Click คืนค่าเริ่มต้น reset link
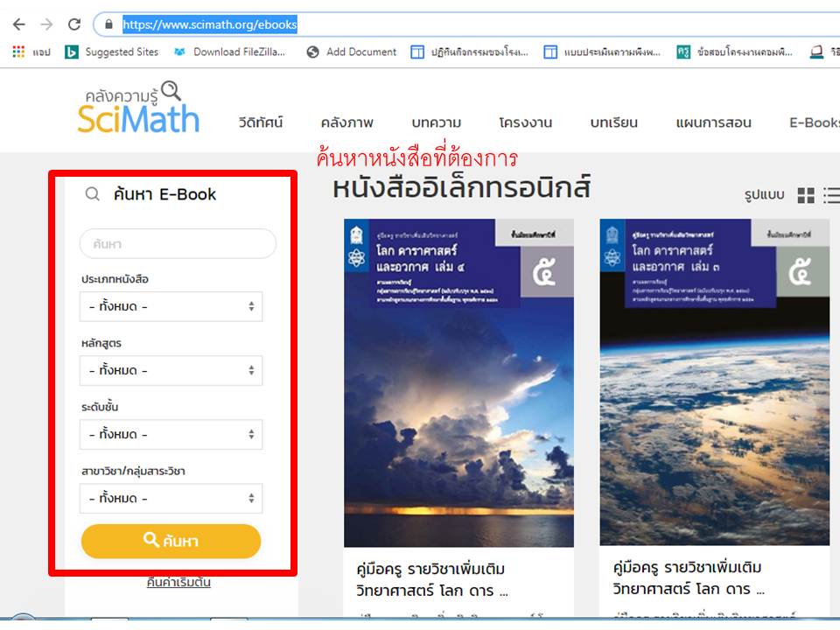This screenshot has height=630, width=840. point(178,583)
